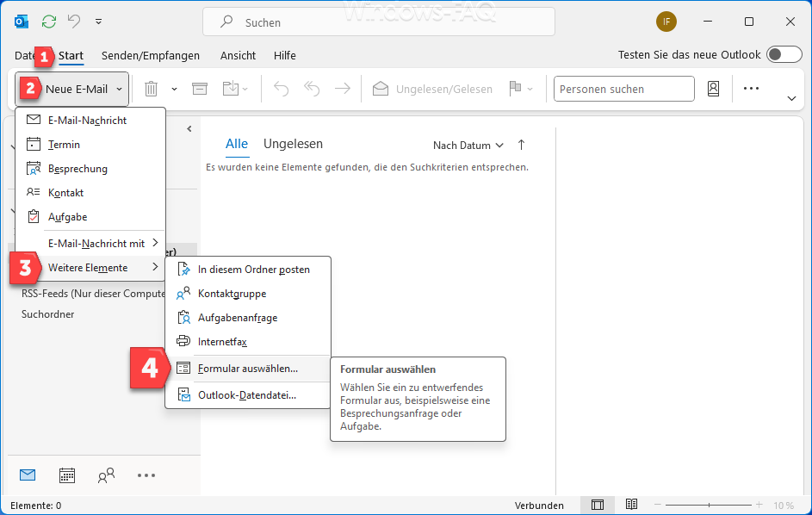The width and height of the screenshot is (812, 515).
Task: Select Termin from the new items menu
Action: tap(90, 145)
